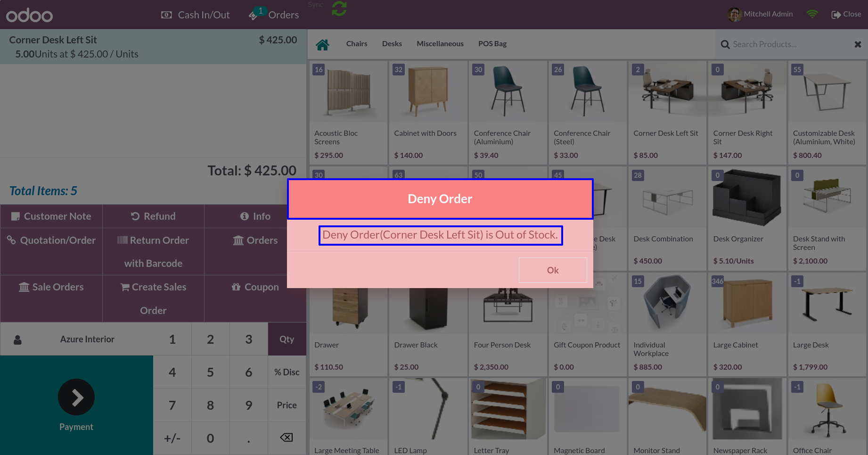This screenshot has height=455, width=868.
Task: Add Cabinet with Doors product
Action: (428, 113)
